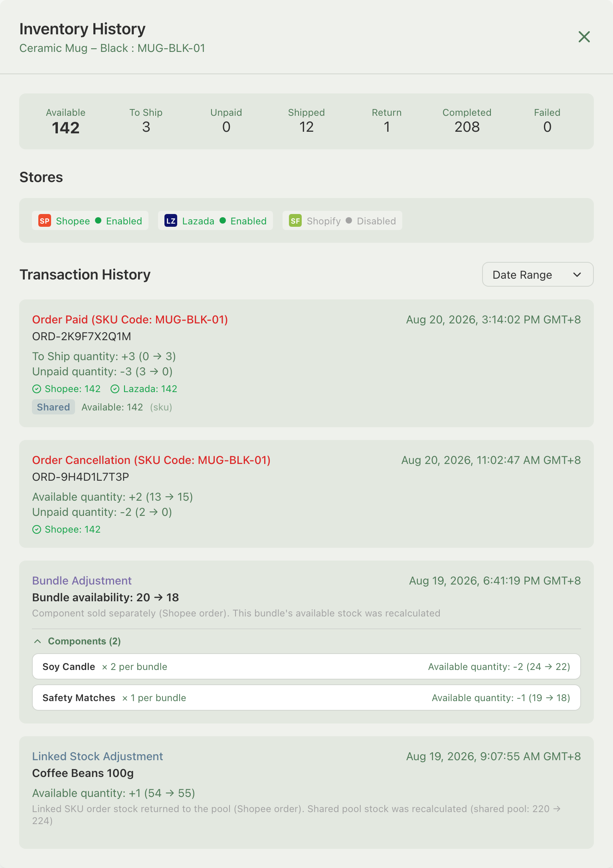Click the Available 142 stat
The width and height of the screenshot is (613, 868).
66,121
